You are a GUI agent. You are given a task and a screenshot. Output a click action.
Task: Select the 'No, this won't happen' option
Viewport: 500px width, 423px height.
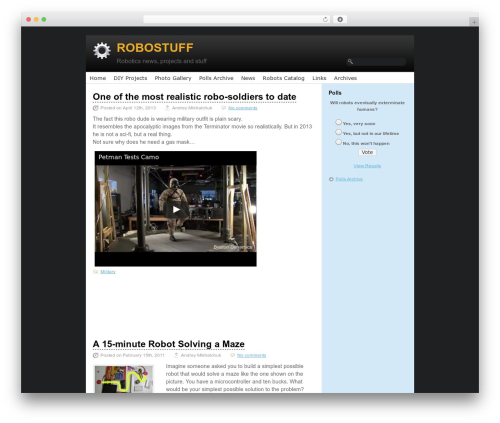tap(338, 142)
